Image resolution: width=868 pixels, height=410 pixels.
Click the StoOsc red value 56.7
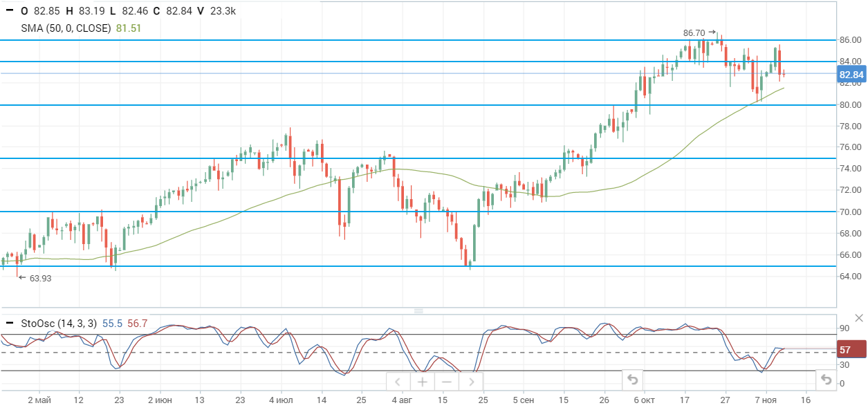138,323
